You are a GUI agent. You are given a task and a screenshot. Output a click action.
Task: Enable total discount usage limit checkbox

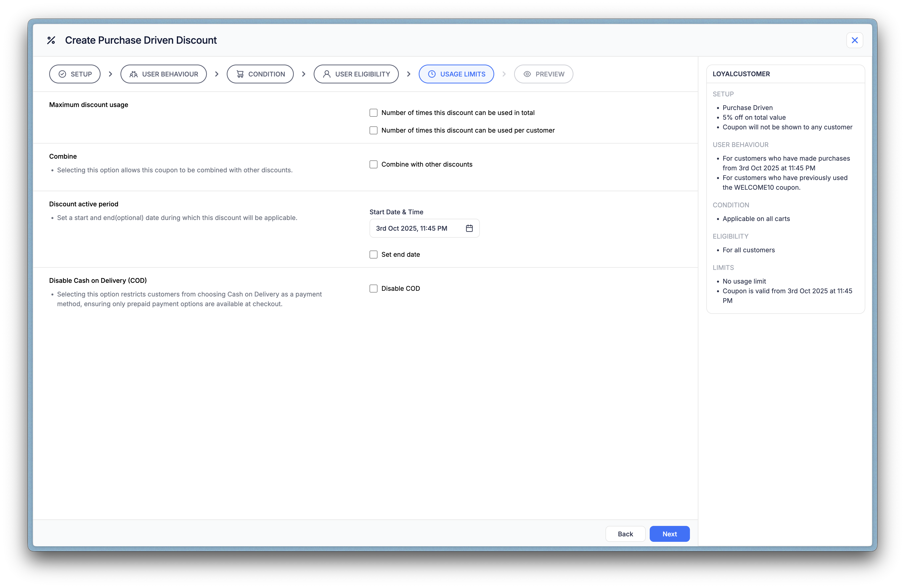point(374,113)
